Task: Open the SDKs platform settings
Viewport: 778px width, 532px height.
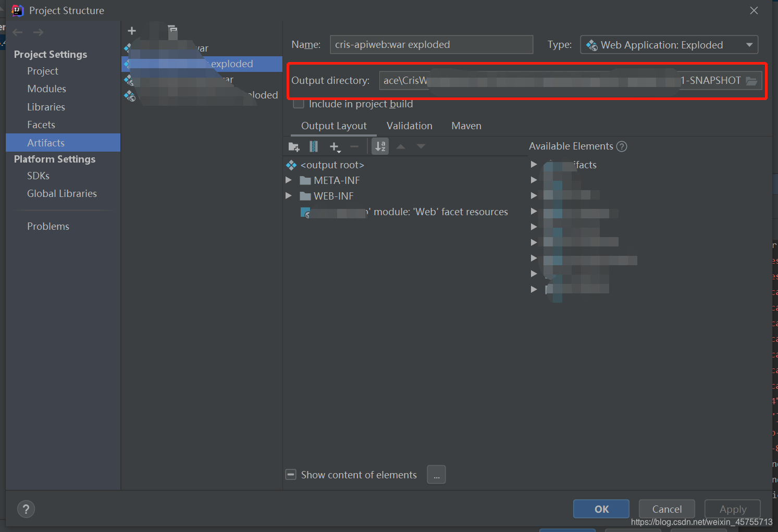Action: point(39,176)
